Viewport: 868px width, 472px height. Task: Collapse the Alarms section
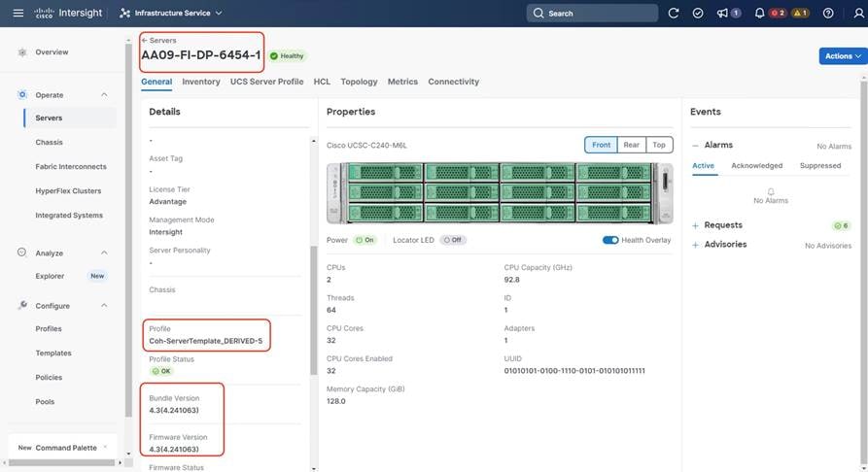pyautogui.click(x=695, y=146)
